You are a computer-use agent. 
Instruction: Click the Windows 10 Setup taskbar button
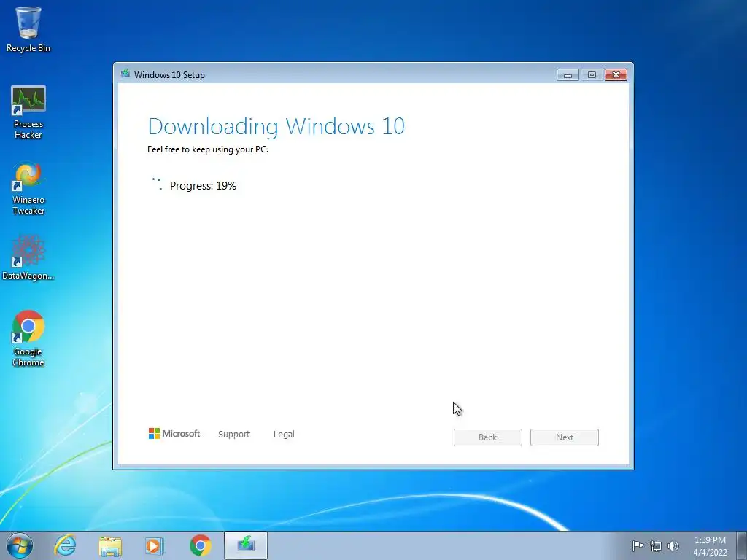[x=246, y=545]
